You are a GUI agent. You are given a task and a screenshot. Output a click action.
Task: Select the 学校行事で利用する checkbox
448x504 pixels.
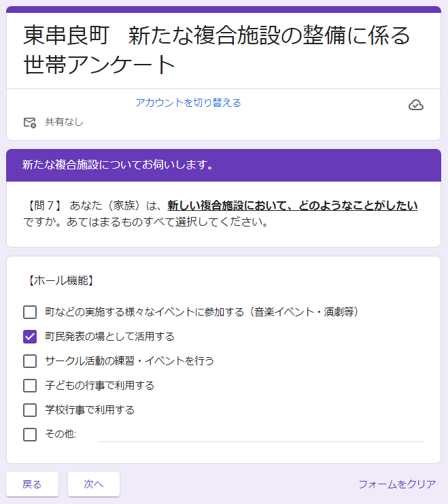(x=30, y=410)
